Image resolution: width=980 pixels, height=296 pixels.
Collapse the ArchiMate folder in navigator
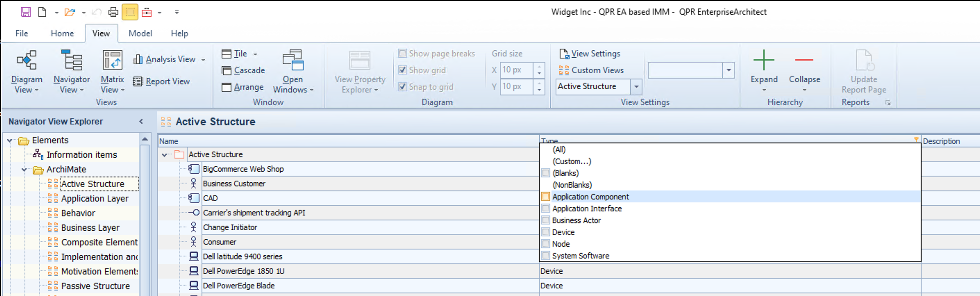(x=24, y=170)
